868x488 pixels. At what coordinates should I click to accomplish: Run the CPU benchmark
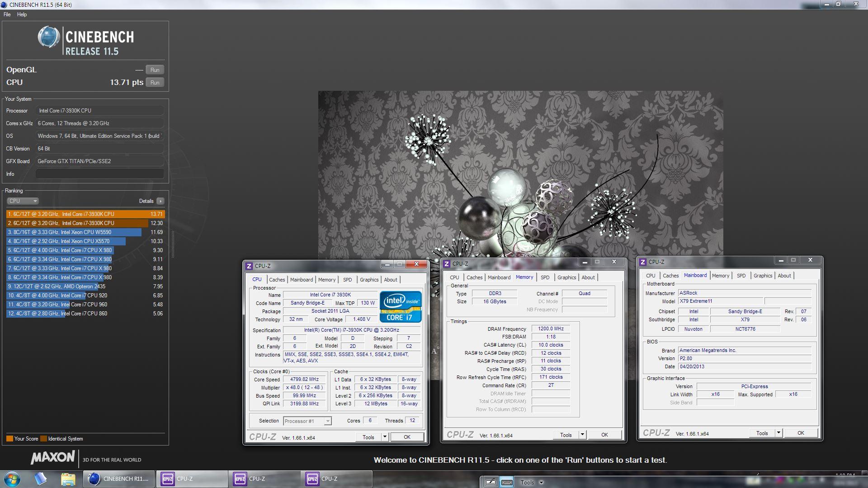(155, 83)
